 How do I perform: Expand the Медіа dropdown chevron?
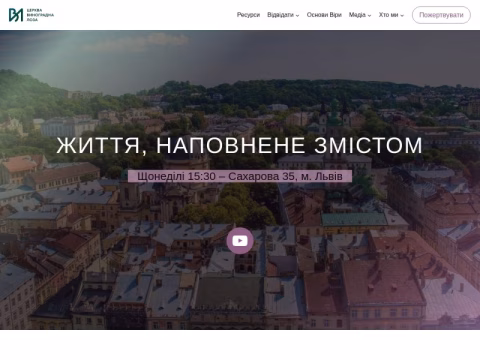coord(369,16)
